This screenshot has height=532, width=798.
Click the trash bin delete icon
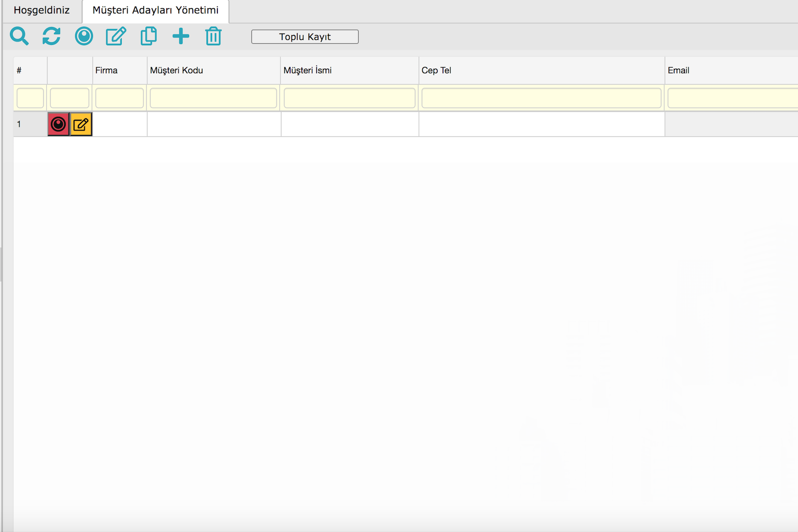(213, 36)
